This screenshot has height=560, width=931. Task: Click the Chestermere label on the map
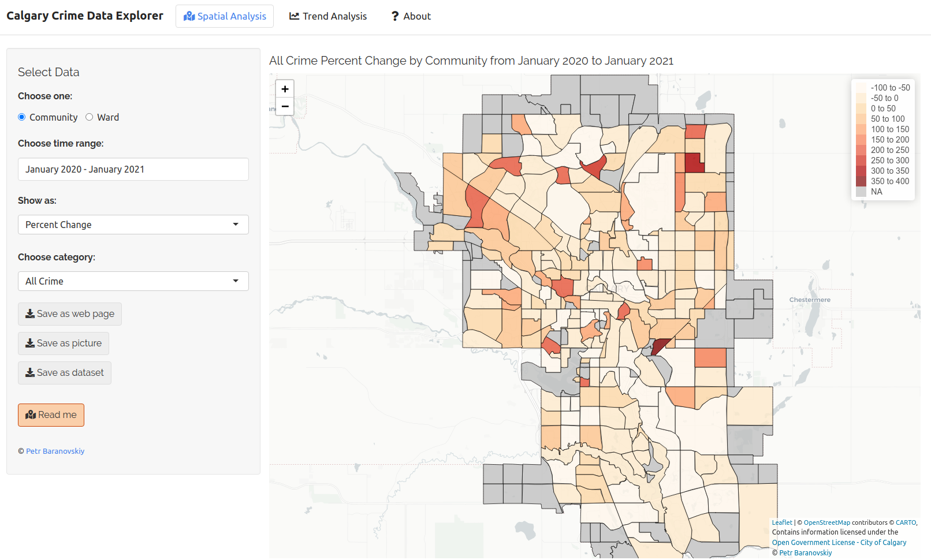pos(810,300)
